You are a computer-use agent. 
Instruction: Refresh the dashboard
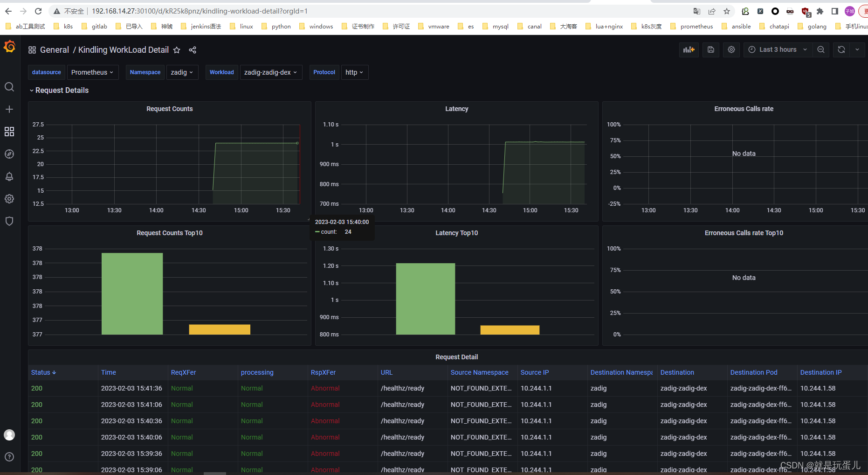(841, 49)
